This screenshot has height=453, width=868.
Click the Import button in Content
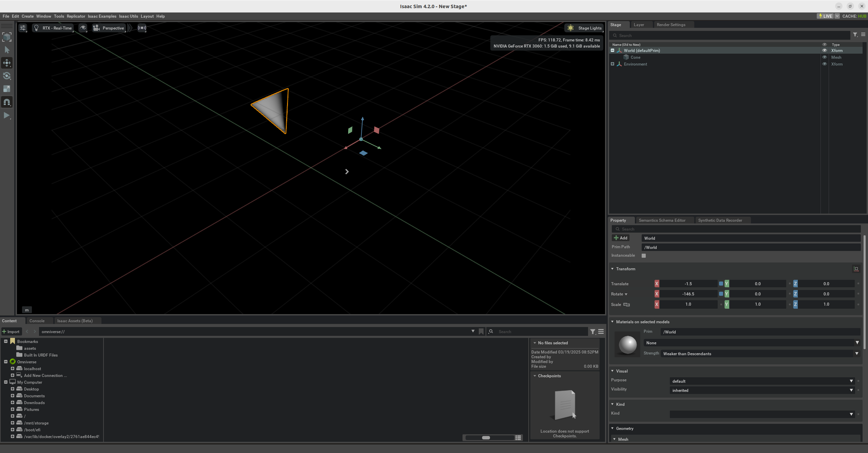(x=11, y=332)
